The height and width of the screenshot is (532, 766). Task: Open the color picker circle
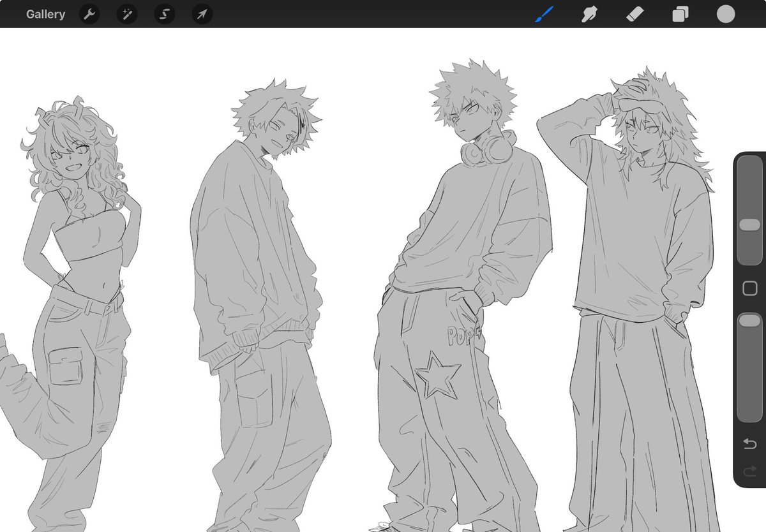click(x=726, y=14)
